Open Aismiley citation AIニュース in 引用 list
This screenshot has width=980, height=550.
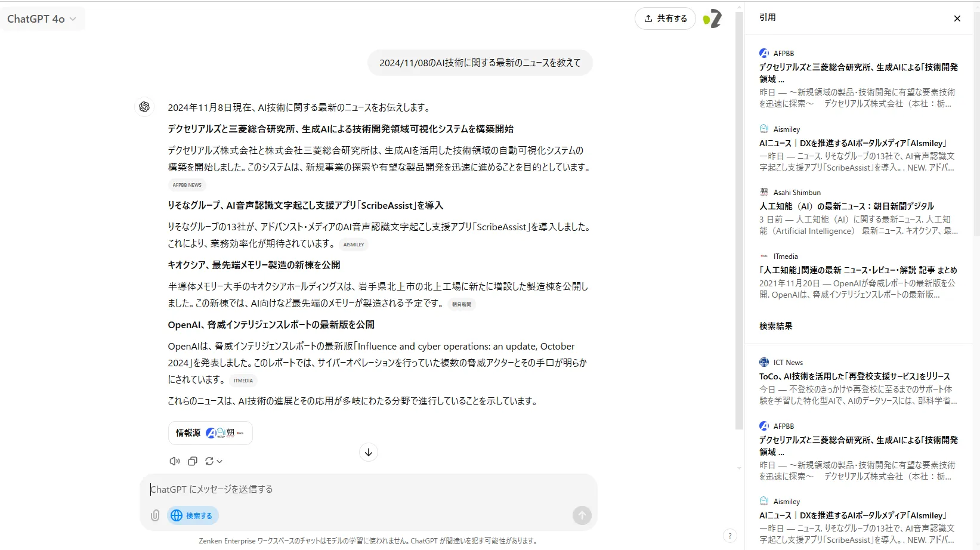click(858, 149)
